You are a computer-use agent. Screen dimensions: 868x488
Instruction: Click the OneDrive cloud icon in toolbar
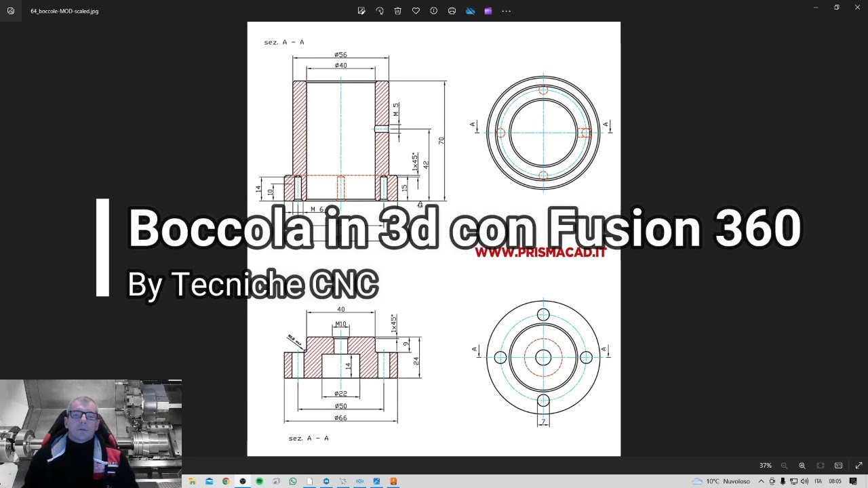[x=470, y=11]
